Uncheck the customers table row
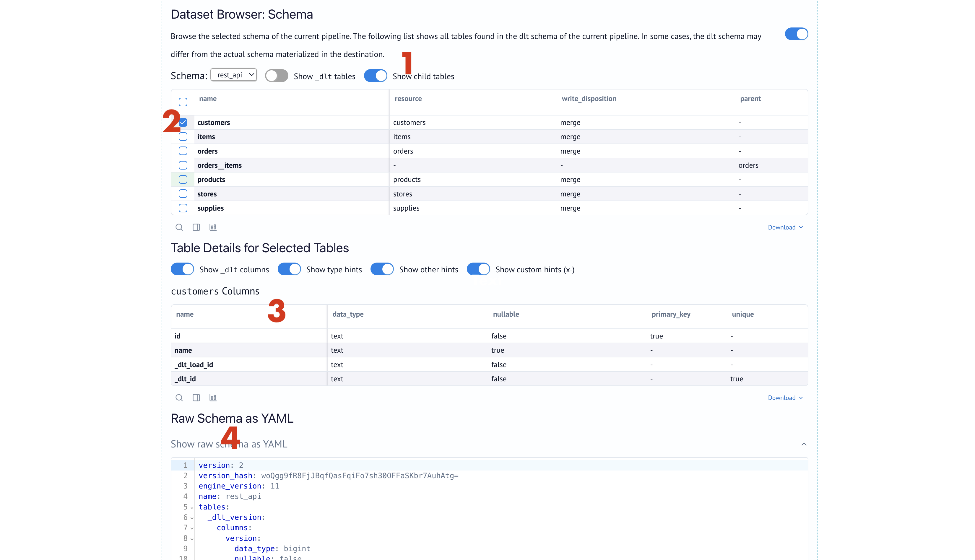This screenshot has height=560, width=975. pyautogui.click(x=183, y=122)
